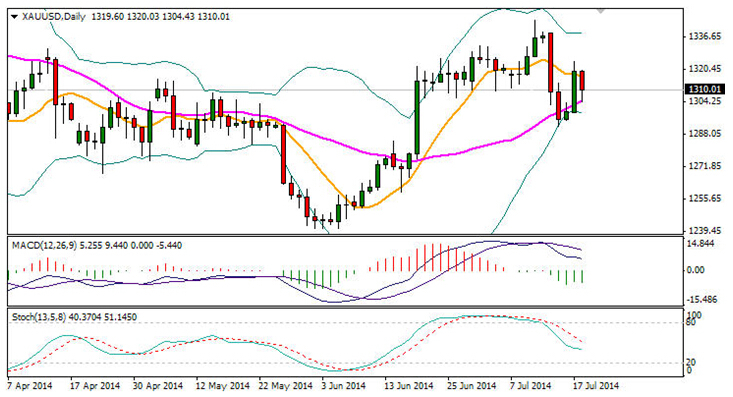Click the 3 Jun 2014 date marker
Viewport: 733px width, 397px height.
(x=343, y=386)
